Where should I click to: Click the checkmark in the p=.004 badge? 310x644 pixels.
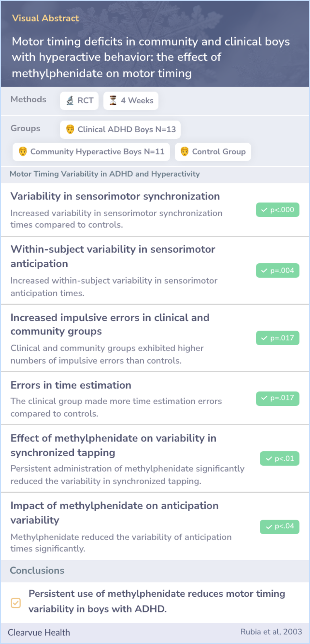[264, 271]
